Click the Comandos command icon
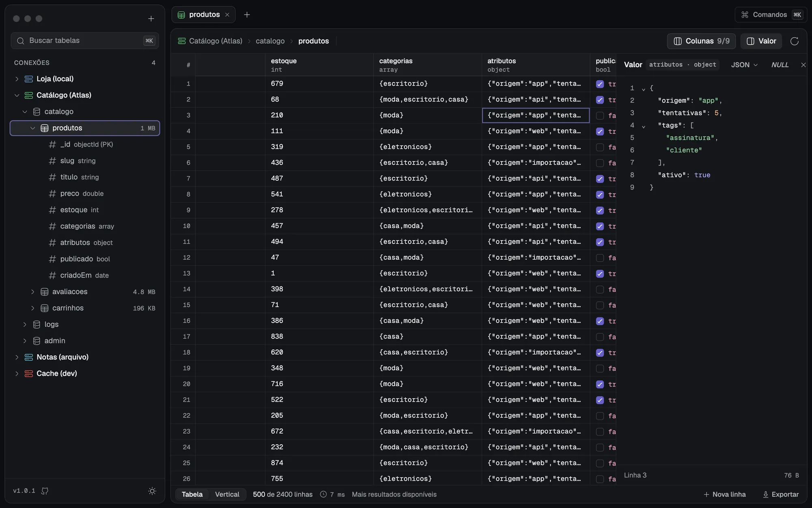The image size is (812, 508). point(745,15)
